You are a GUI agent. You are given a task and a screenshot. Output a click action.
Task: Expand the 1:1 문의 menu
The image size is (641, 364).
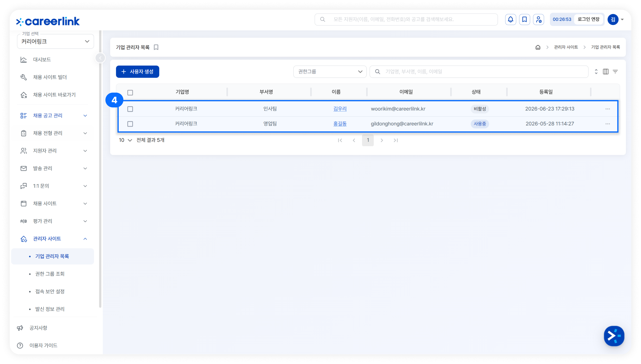coord(54,186)
